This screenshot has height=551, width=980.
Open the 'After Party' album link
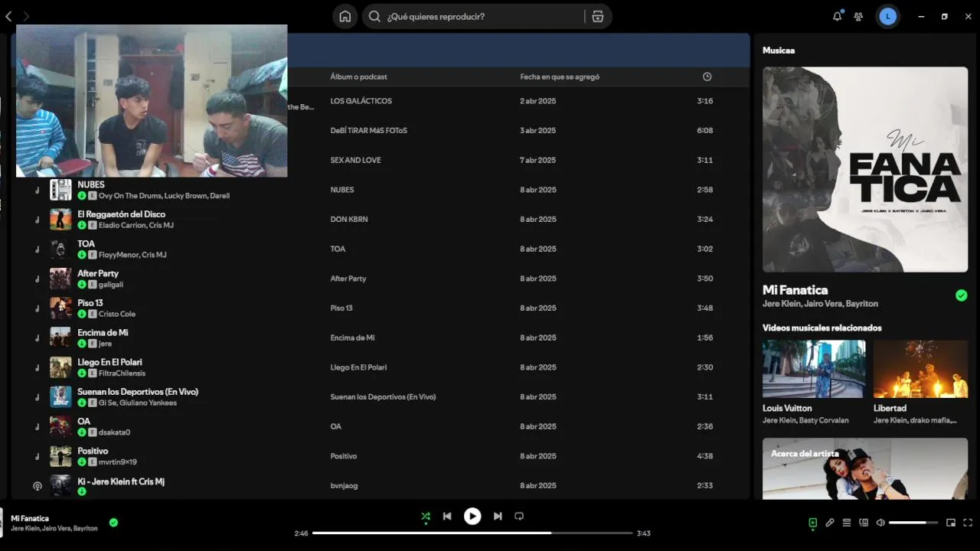pyautogui.click(x=348, y=279)
